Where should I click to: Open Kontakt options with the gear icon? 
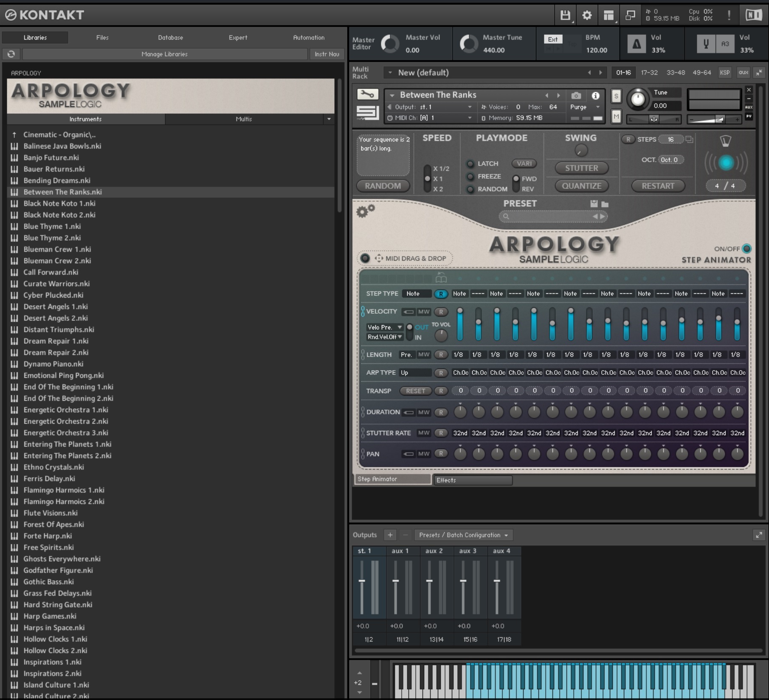click(x=587, y=15)
